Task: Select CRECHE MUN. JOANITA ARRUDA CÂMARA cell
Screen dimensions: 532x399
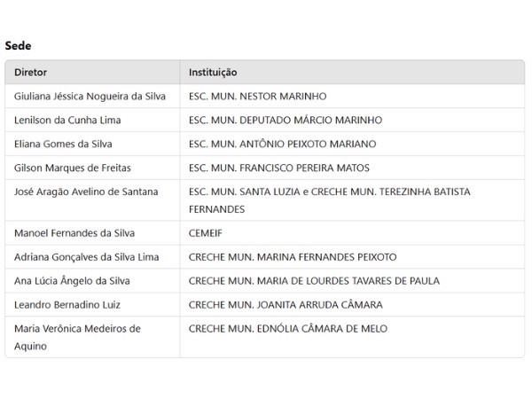Action: [x=352, y=305]
